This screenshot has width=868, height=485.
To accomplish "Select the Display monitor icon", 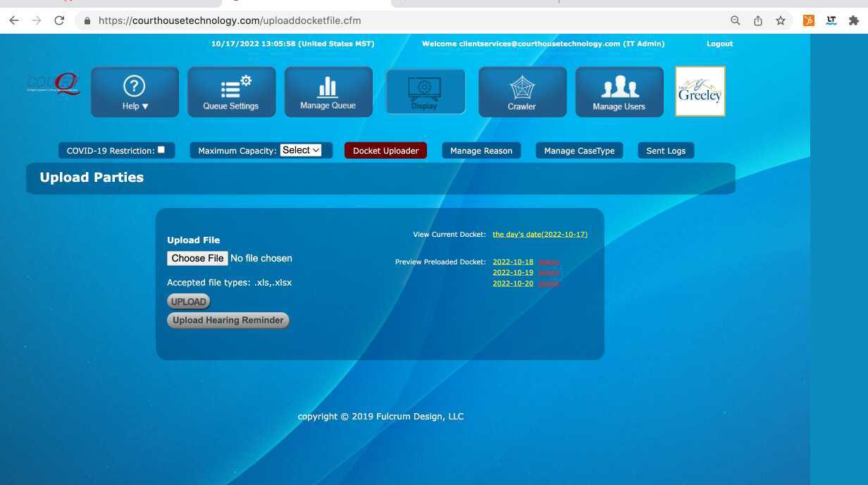I will tap(425, 92).
